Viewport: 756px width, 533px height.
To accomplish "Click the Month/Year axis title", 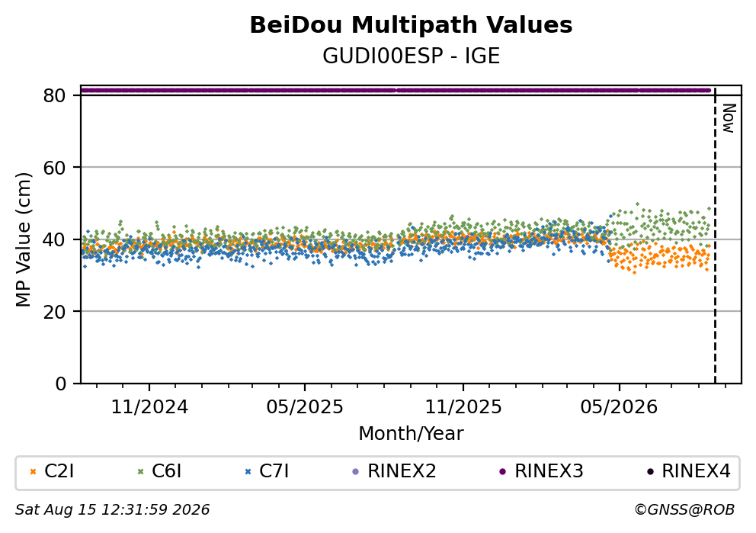I will point(411,434).
